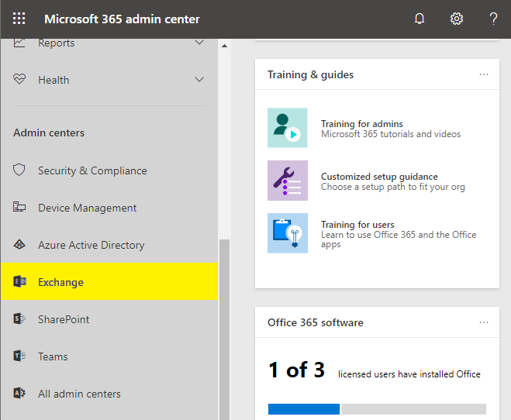Click the '1 of 3' licensed users count
Viewport: 511px width, 420px height.
point(296,370)
